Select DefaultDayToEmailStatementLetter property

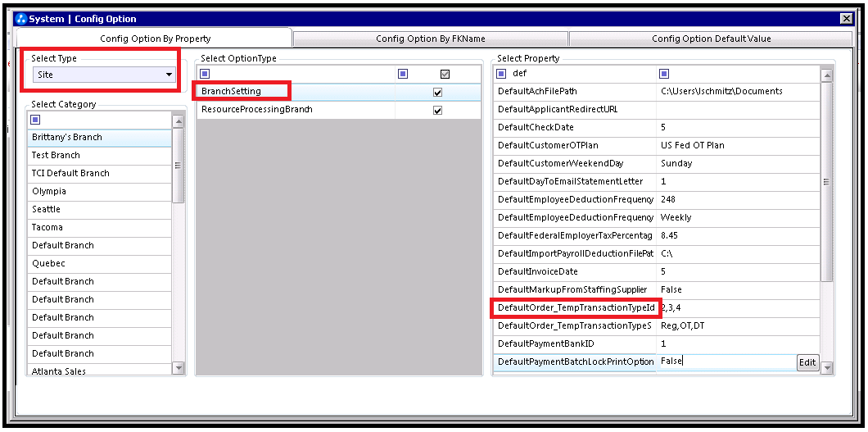click(x=575, y=182)
